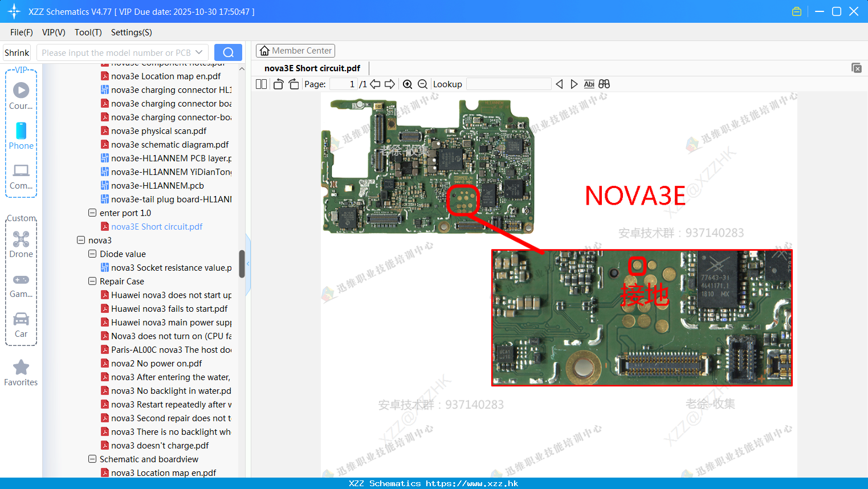Open the Settings(S) menu
This screenshot has height=489, width=868.
coord(132,32)
